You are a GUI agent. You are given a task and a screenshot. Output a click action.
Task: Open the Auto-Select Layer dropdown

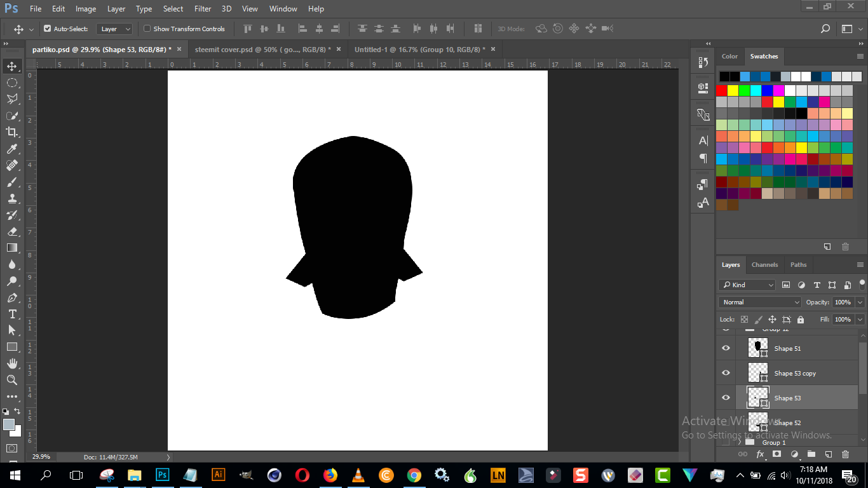pos(114,29)
